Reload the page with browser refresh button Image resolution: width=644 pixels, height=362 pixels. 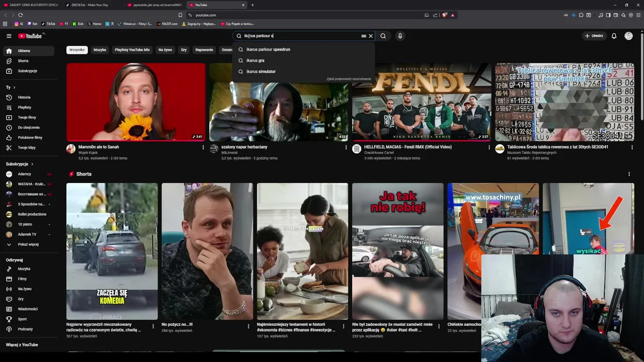click(21, 15)
